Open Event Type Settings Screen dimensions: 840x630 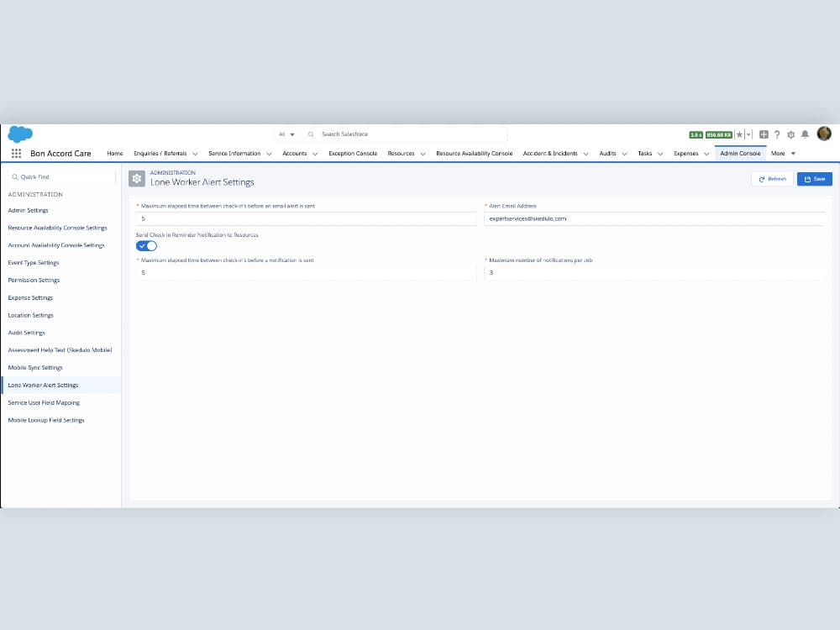click(x=34, y=262)
